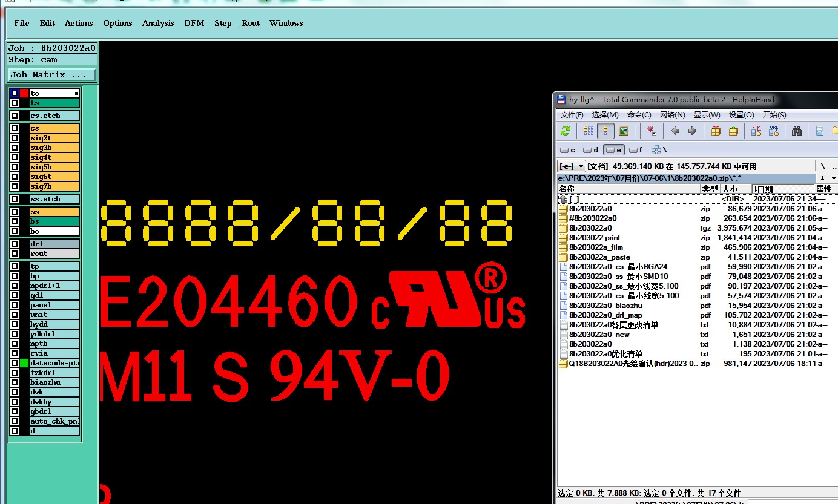Click the expand icon on the 'to' layer
The height and width of the screenshot is (504, 838).
pyautogui.click(x=76, y=93)
